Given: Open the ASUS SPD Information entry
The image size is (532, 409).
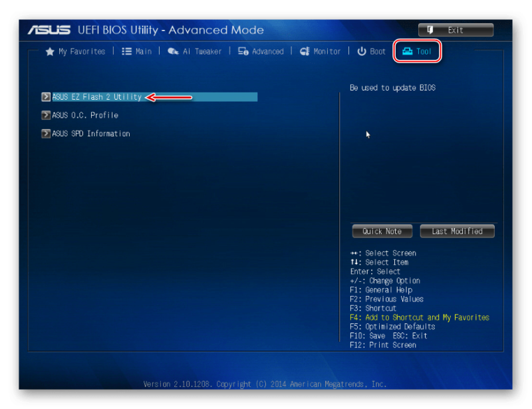Looking at the screenshot, I should tap(91, 134).
